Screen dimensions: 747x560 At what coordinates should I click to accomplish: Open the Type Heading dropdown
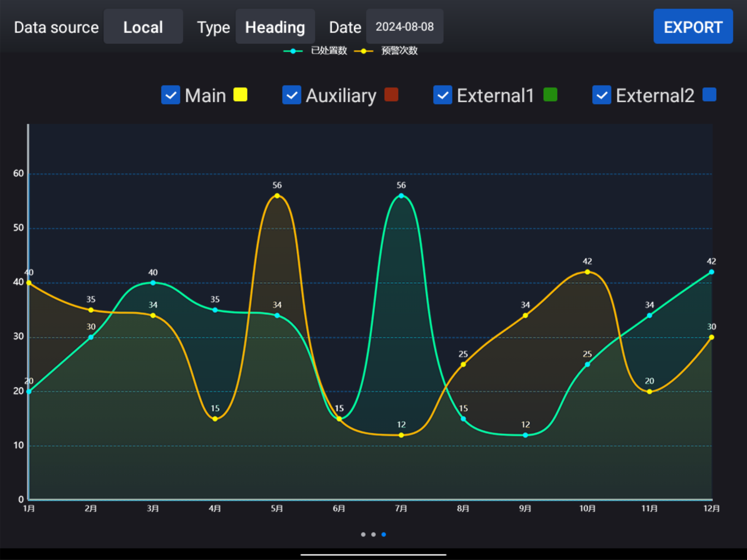point(275,27)
